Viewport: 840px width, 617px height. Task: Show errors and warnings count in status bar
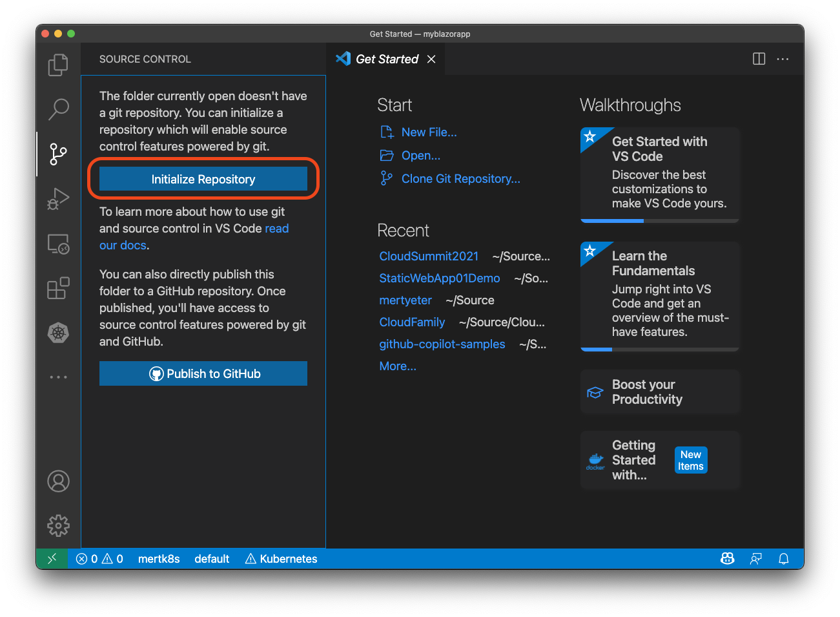click(x=99, y=559)
